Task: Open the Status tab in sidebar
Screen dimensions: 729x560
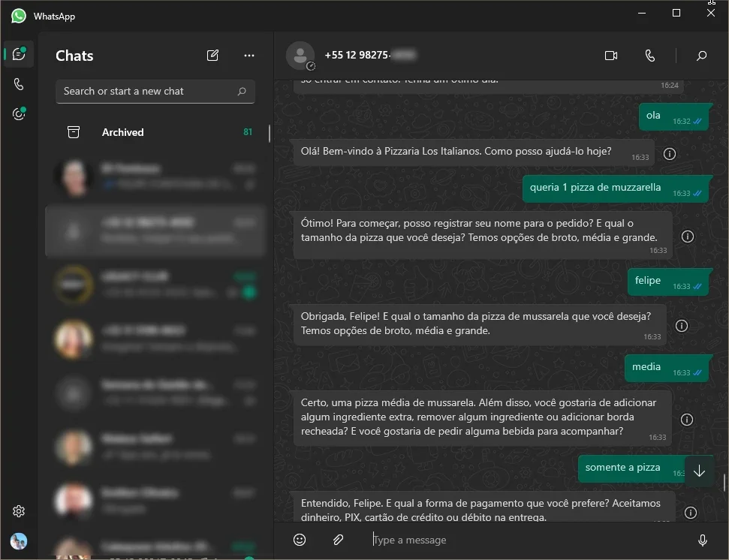Action: coord(19,114)
